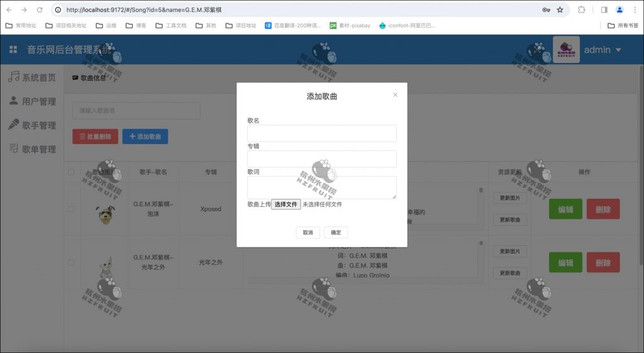The height and width of the screenshot is (353, 644).
Task: Click the Xposed album cell
Action: [x=211, y=209]
